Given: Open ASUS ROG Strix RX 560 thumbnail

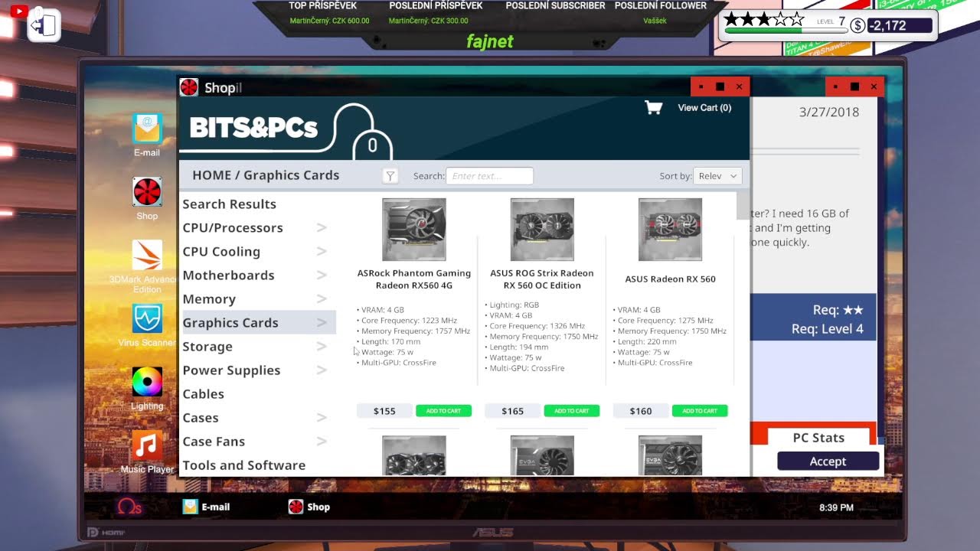Looking at the screenshot, I should click(542, 230).
